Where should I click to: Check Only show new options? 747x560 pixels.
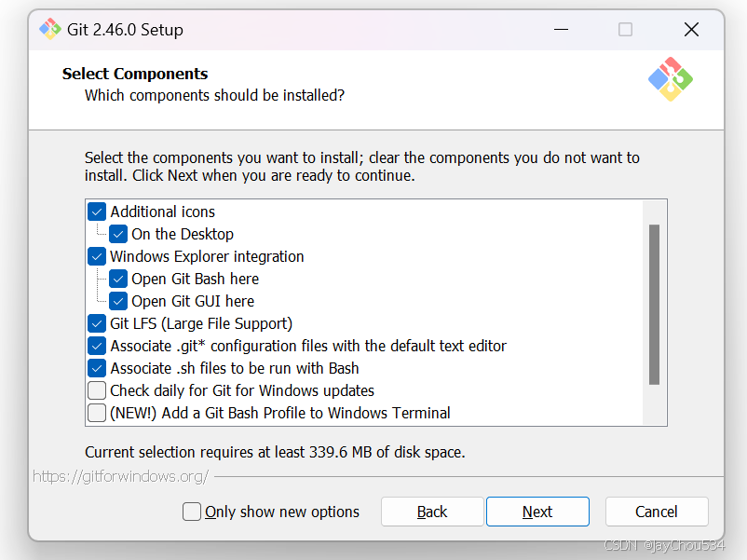pyautogui.click(x=191, y=512)
